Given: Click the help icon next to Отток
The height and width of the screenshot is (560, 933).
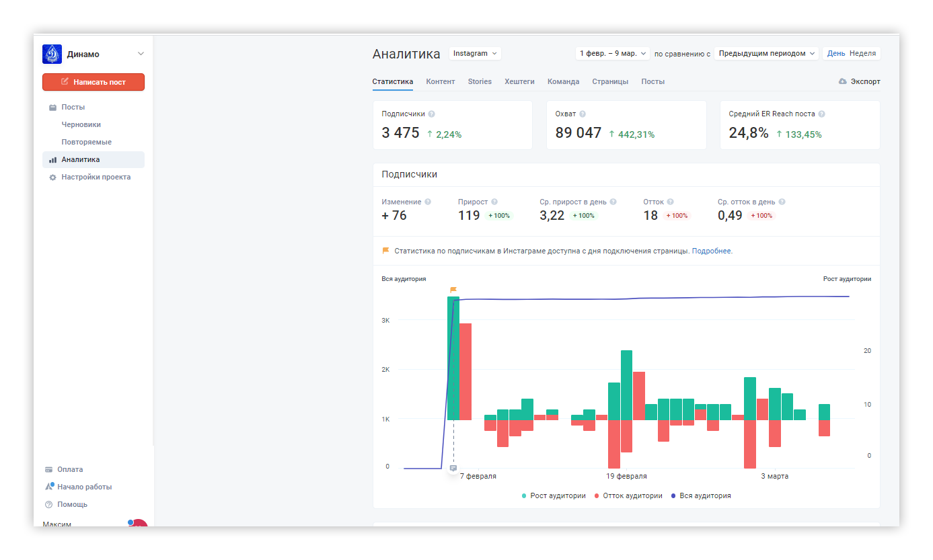Looking at the screenshot, I should (671, 202).
